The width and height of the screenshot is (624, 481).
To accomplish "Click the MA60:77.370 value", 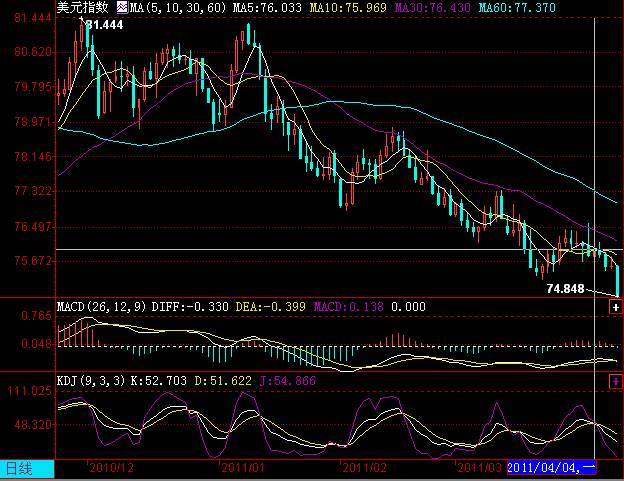I will (517, 8).
